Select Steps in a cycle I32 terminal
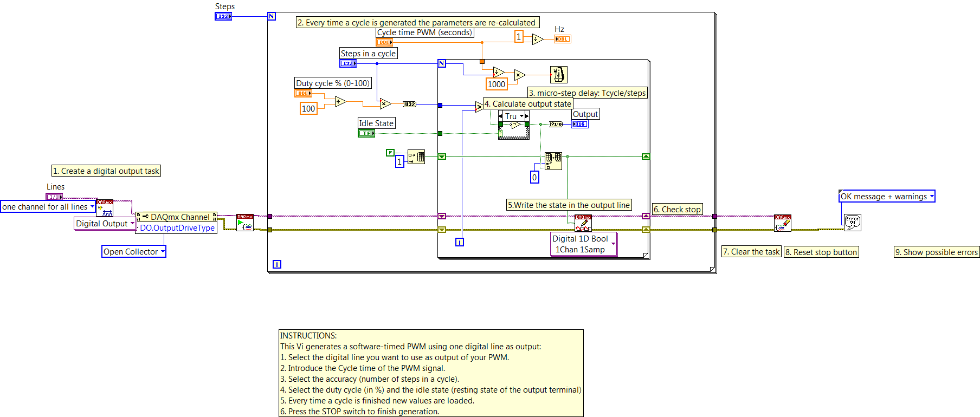This screenshot has width=980, height=417. [348, 63]
